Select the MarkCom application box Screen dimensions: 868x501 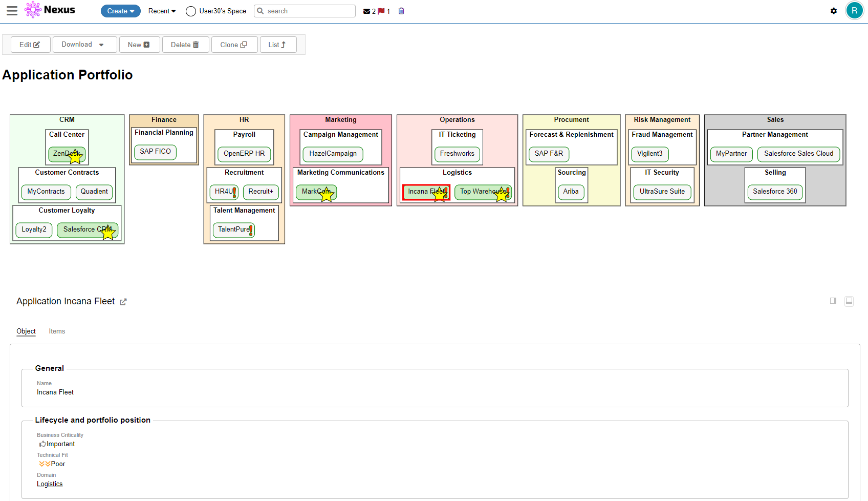coord(316,192)
